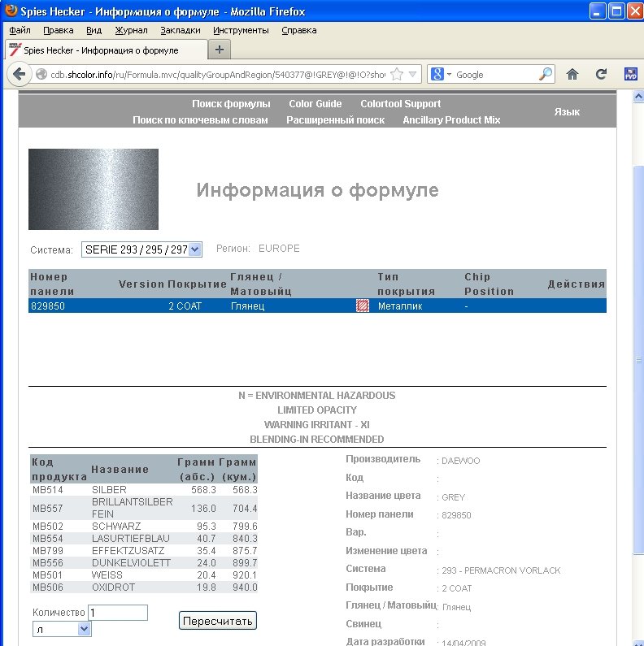Open the Инструменты menu
The height and width of the screenshot is (646, 644).
241,30
